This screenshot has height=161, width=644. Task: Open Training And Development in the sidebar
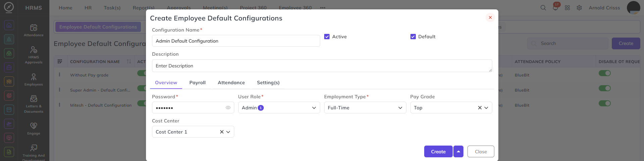tap(34, 153)
